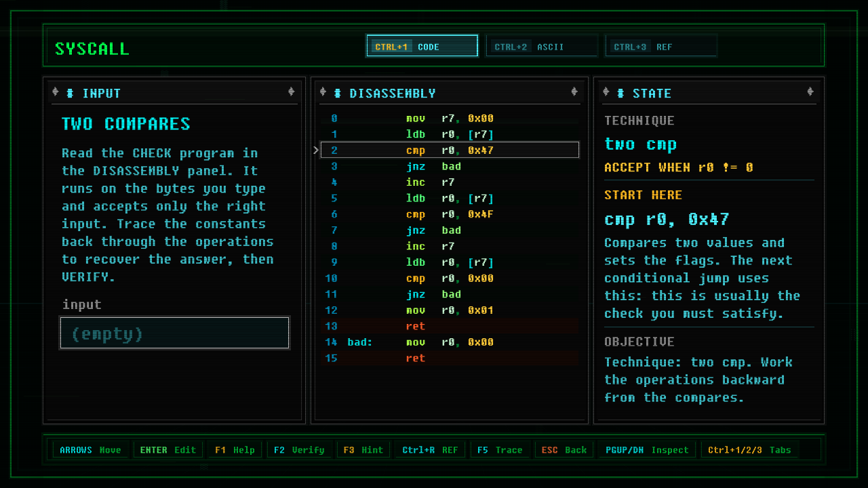
Task: Click the STATE panel grip icon
Action: (x=620, y=93)
